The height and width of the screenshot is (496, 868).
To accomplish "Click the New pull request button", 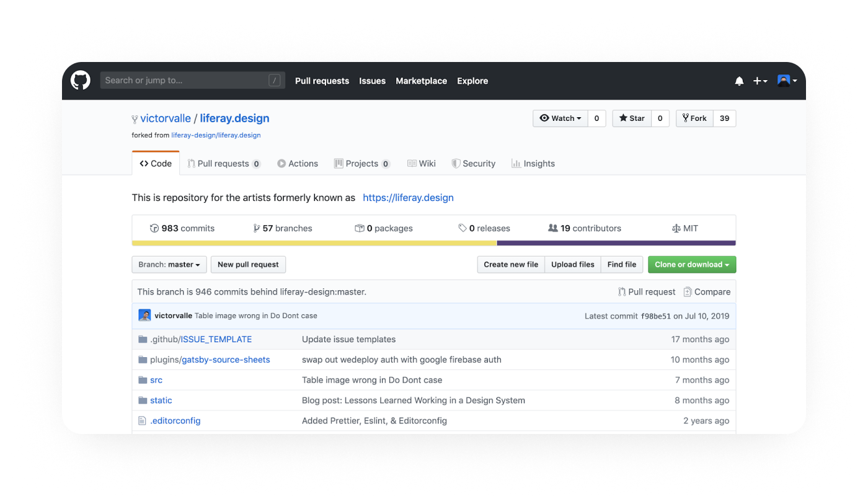I will [x=248, y=264].
